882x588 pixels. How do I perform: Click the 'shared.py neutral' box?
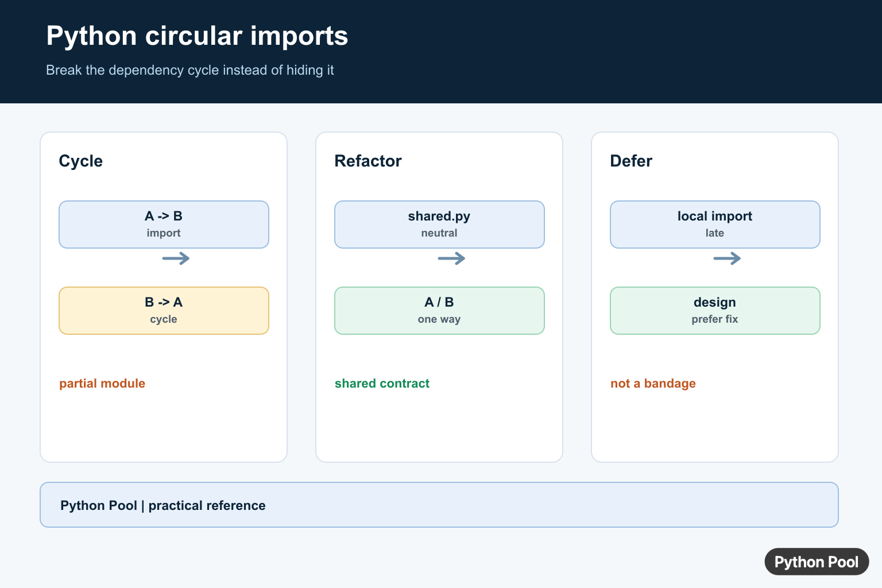pos(439,225)
